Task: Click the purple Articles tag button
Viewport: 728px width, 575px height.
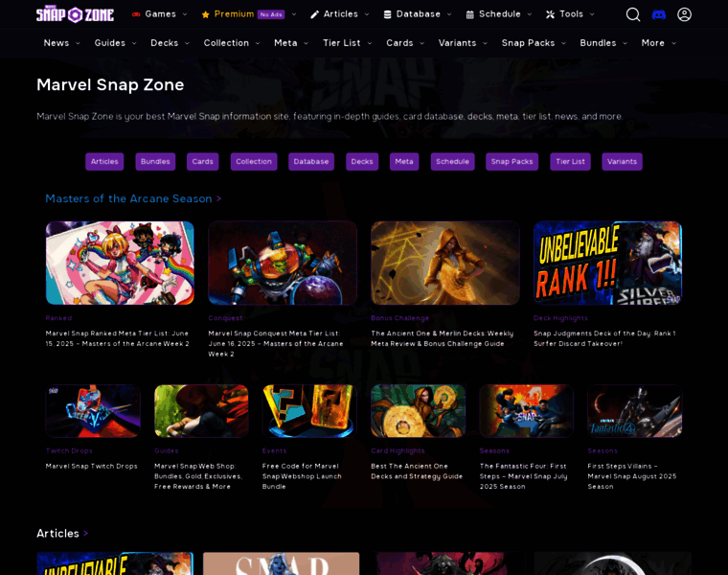Action: (x=104, y=162)
